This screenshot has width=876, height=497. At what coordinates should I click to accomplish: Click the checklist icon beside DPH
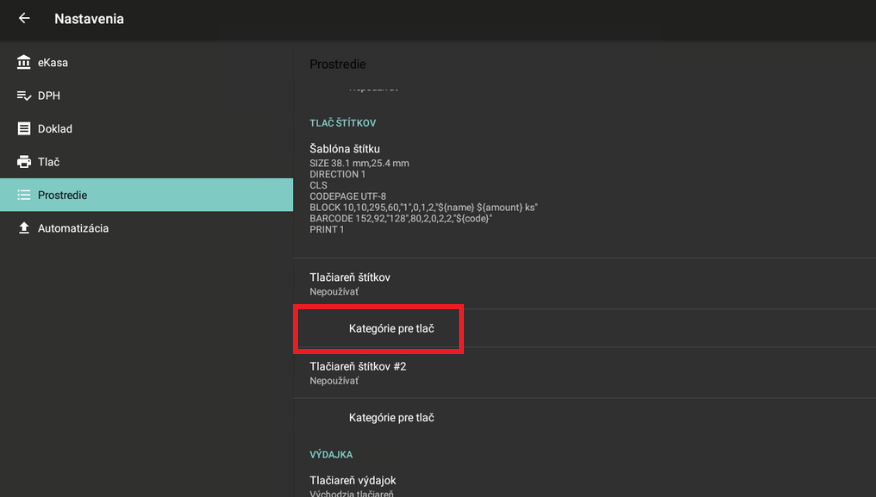[24, 96]
